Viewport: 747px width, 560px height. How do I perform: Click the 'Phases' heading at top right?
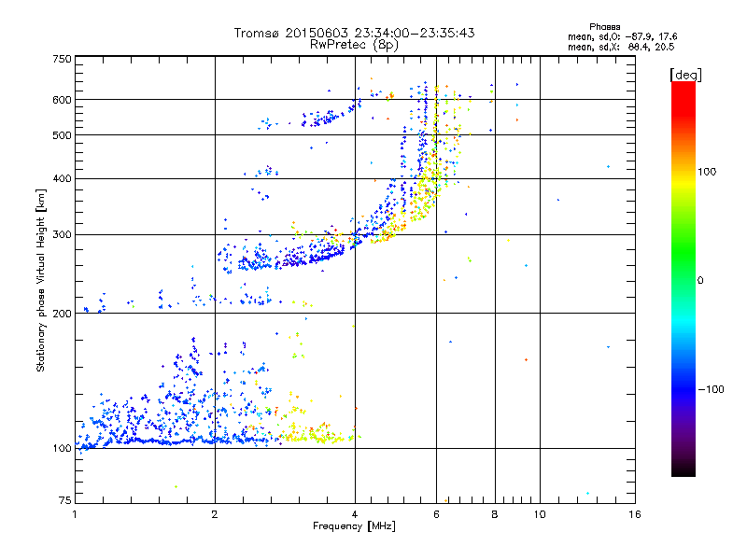(x=604, y=27)
